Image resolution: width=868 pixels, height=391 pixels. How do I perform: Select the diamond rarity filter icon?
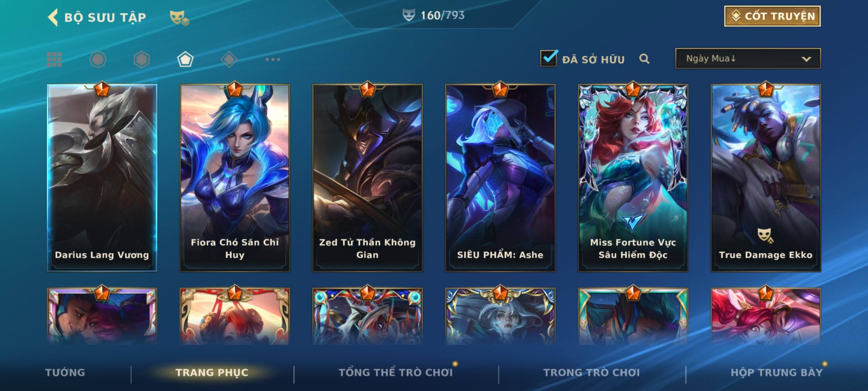(x=229, y=59)
